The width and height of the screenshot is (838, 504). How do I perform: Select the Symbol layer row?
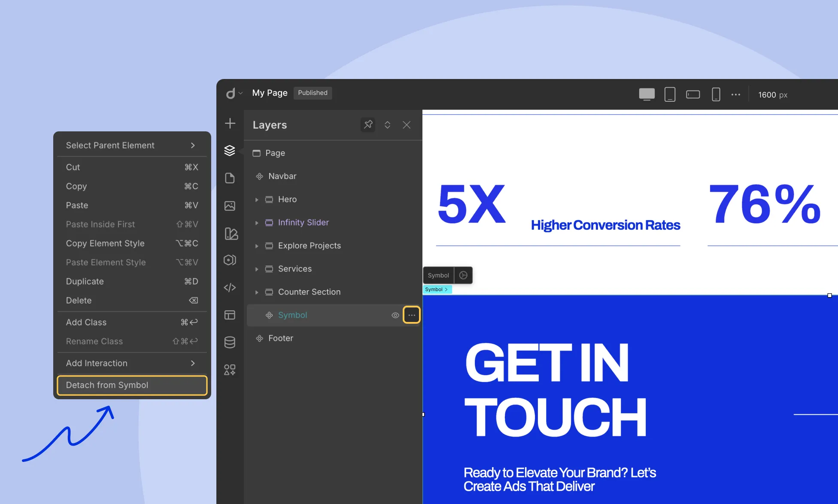[x=333, y=315]
